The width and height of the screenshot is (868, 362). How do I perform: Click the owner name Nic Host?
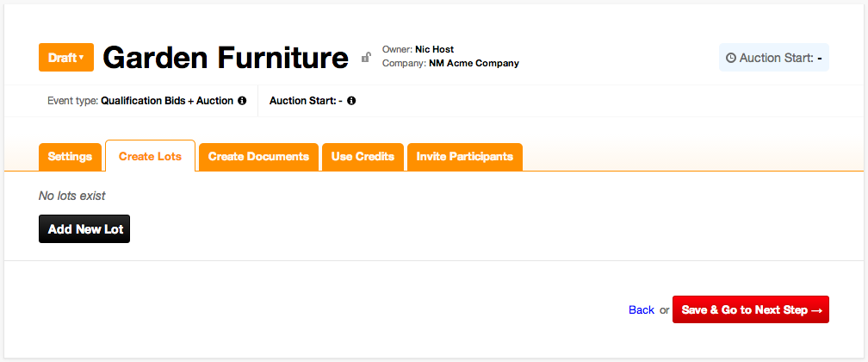[434, 50]
